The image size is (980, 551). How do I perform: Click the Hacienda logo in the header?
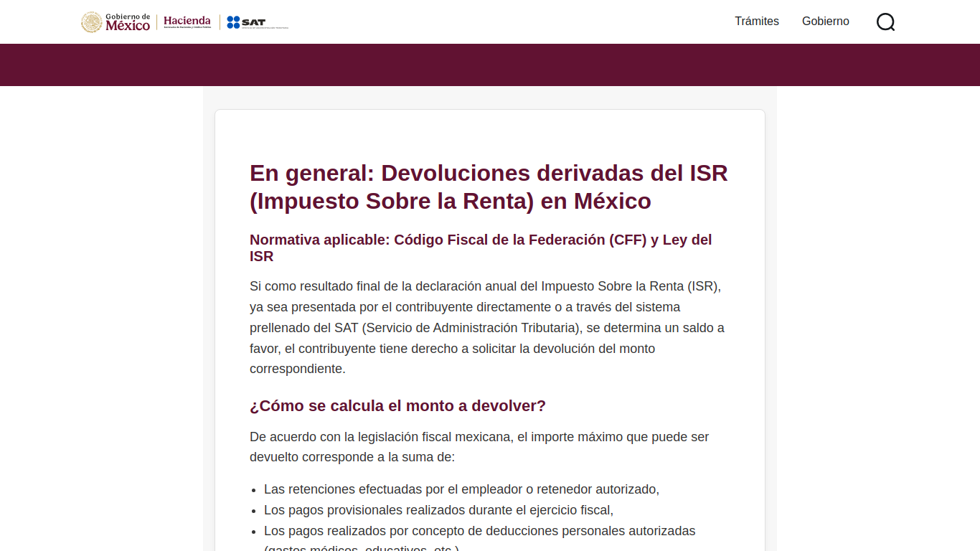pos(187,22)
